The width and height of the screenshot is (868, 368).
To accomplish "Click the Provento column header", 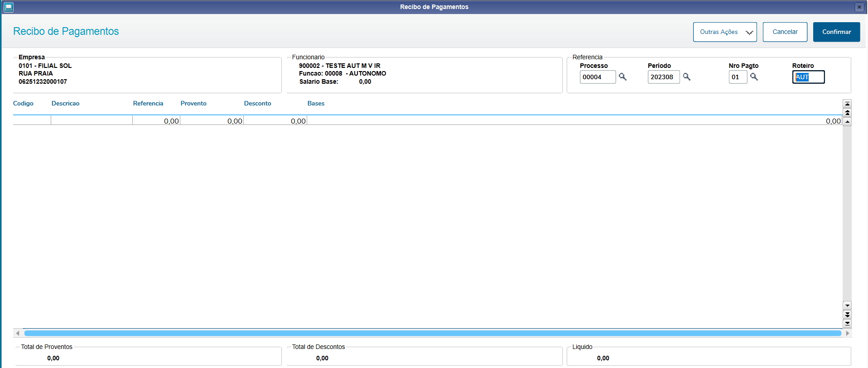I will 193,104.
